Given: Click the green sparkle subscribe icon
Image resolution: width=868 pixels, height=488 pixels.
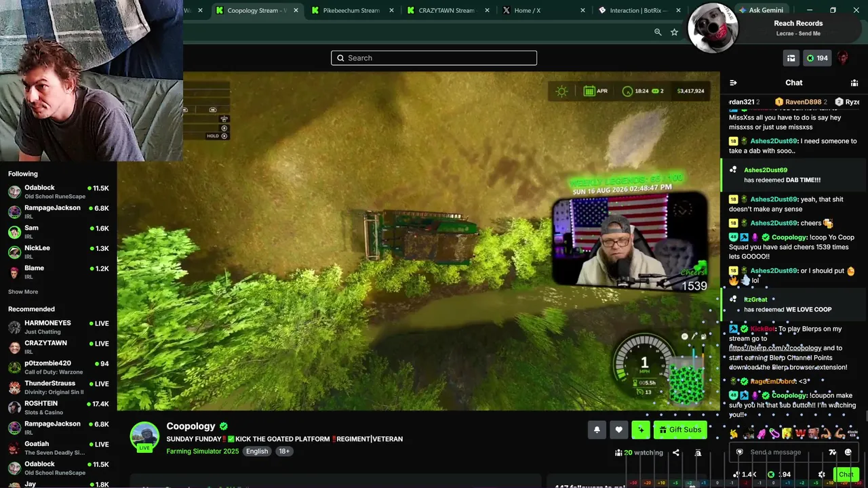Looking at the screenshot, I should click(640, 430).
